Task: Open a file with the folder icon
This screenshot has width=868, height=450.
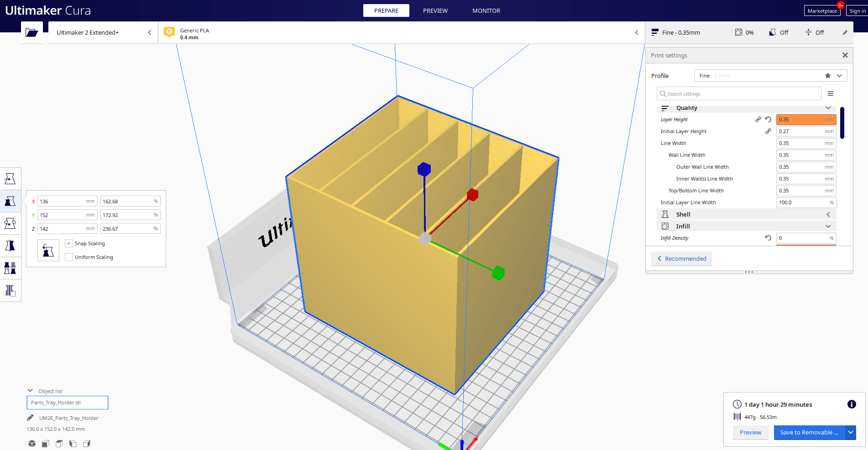Action: [x=31, y=32]
